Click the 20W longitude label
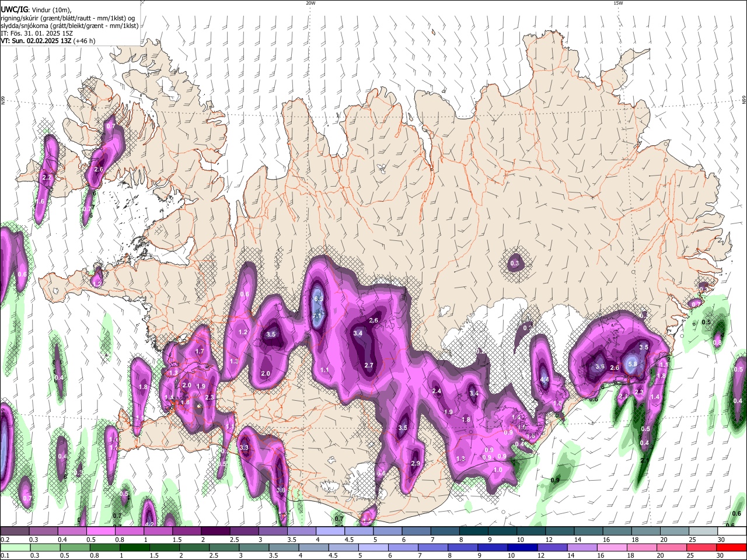Screen dimensions: 747x560 point(310,3)
